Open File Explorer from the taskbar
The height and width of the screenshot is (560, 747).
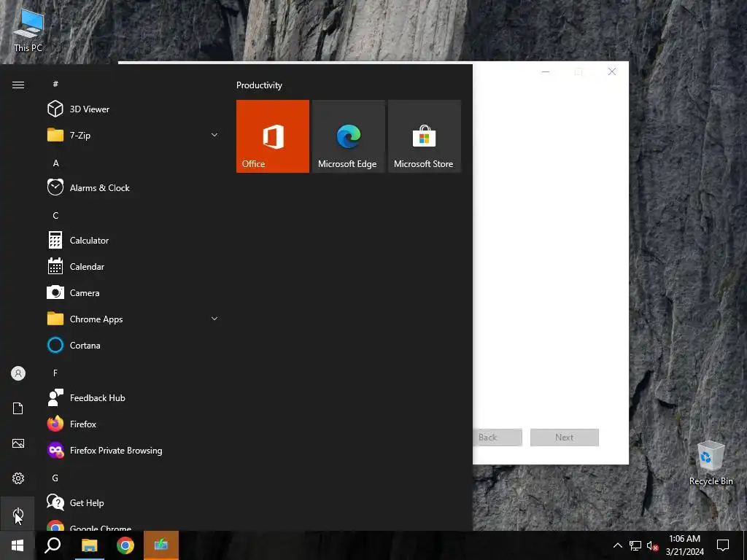(x=89, y=545)
